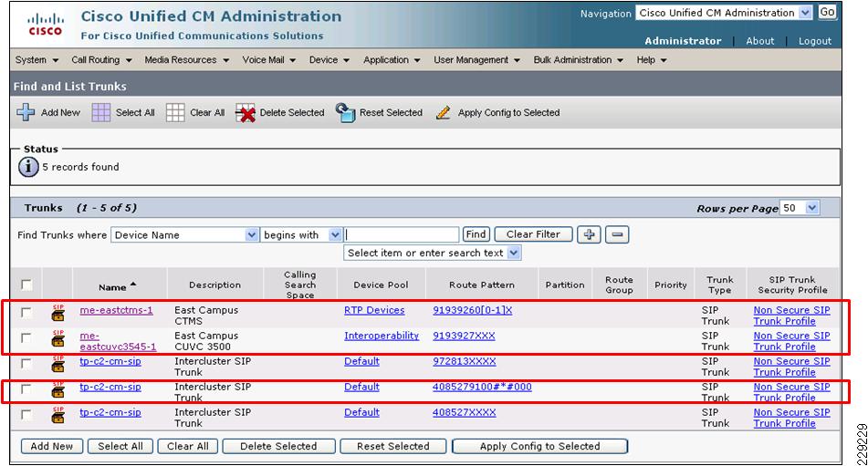Screen dimensions: 868x466
Task: Check the me-eastcuvc3545-1 row checkbox
Action: pyautogui.click(x=26, y=337)
